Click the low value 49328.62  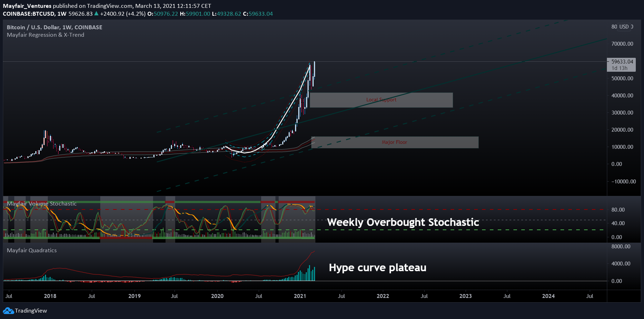tap(229, 14)
